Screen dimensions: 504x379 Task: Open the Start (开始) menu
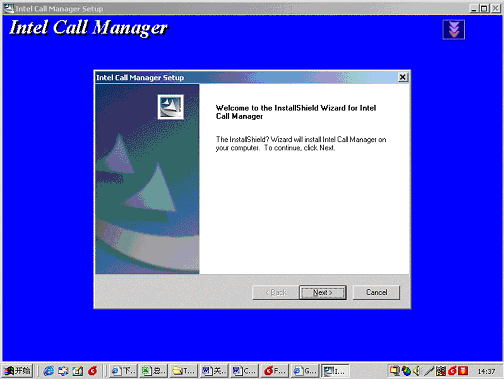[18, 371]
